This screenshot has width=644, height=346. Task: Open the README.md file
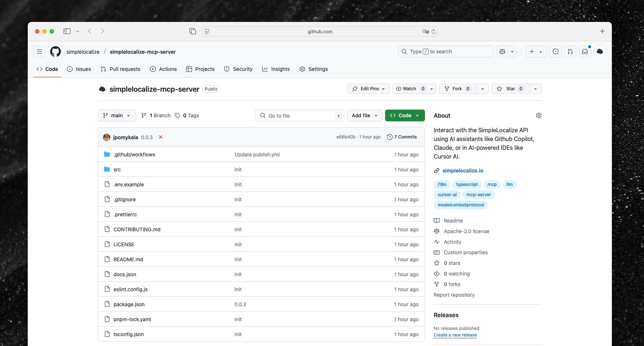(x=128, y=259)
